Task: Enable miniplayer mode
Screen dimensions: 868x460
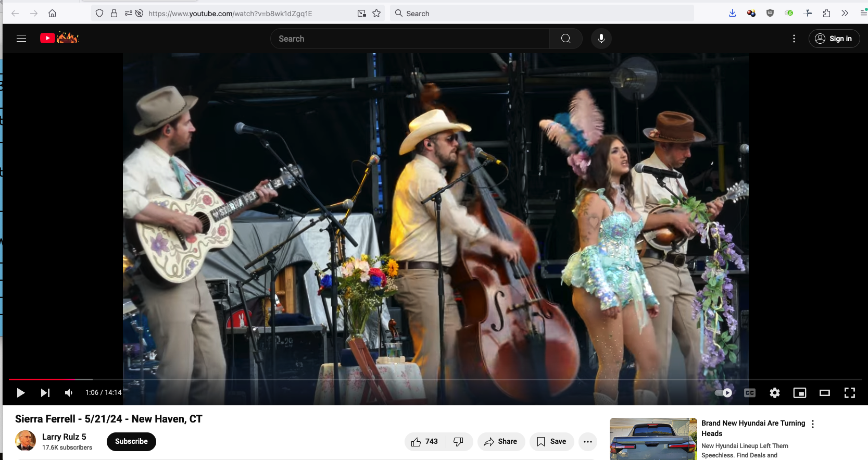Action: click(x=800, y=393)
